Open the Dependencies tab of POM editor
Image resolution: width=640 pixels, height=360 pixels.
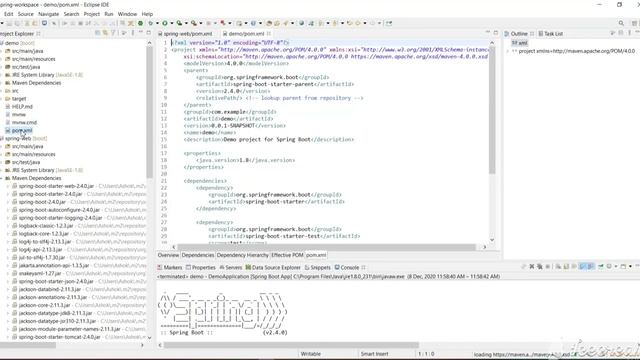tap(198, 255)
